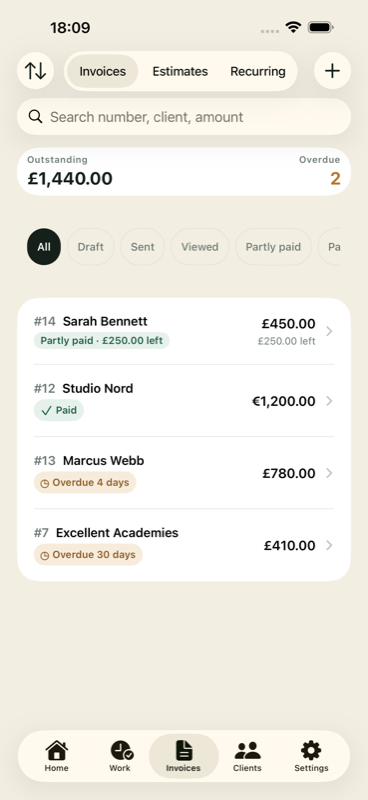368x800 pixels.
Task: Switch to the Estimates tab
Action: click(180, 71)
